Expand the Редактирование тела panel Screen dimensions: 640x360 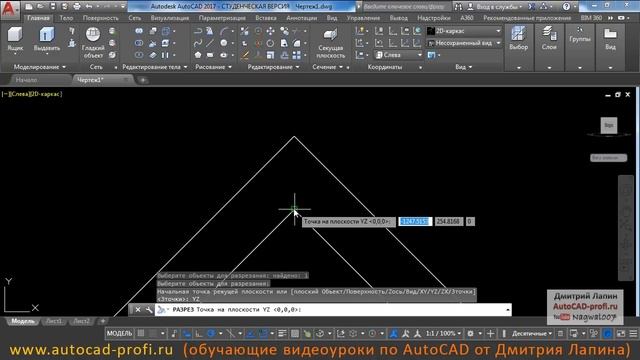click(155, 67)
